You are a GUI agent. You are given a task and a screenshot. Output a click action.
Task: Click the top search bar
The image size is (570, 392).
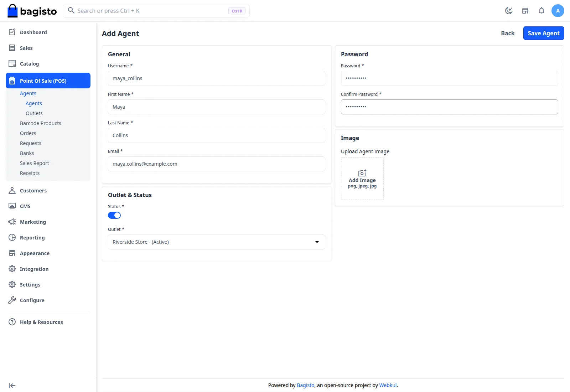[156, 11]
